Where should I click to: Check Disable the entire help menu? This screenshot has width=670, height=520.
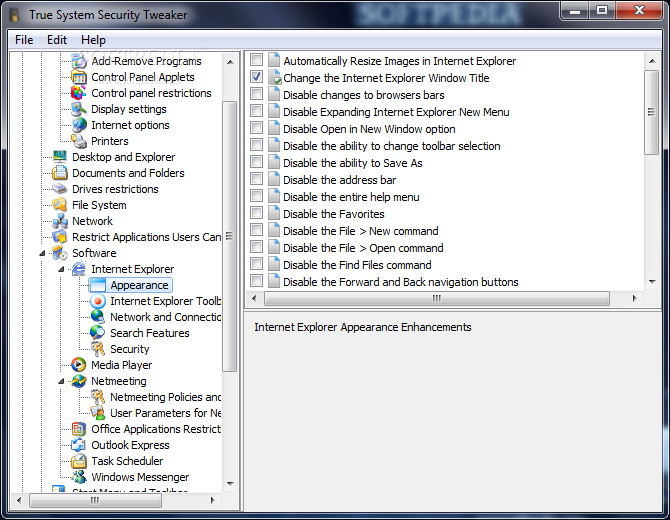point(256,196)
